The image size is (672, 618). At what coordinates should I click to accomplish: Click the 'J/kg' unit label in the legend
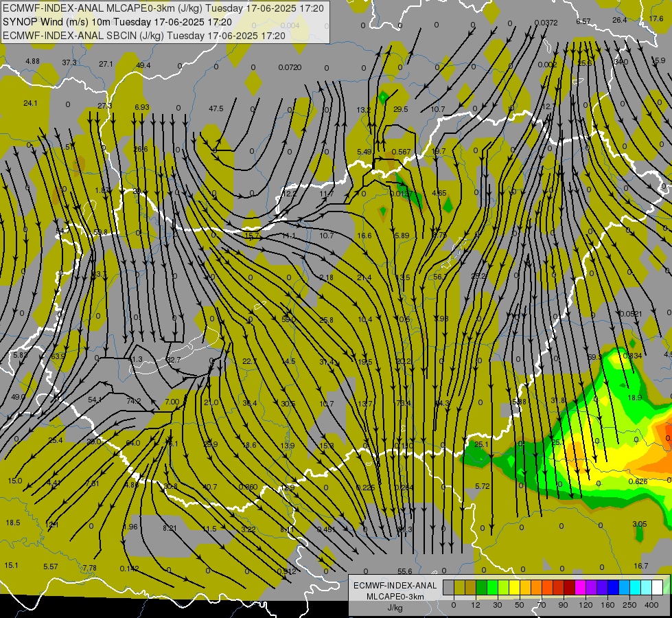(395, 608)
